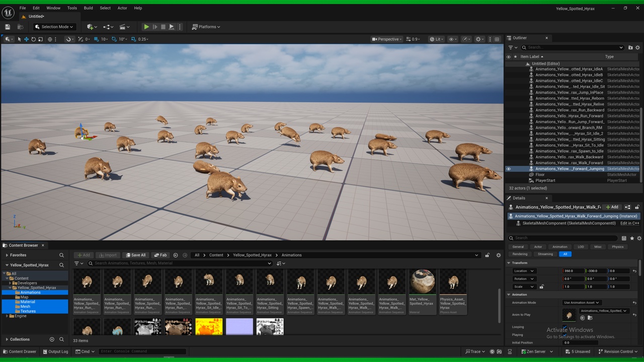Screen dimensions: 644x362
Task: Click the Location X value 350.0 field
Action: point(573,271)
